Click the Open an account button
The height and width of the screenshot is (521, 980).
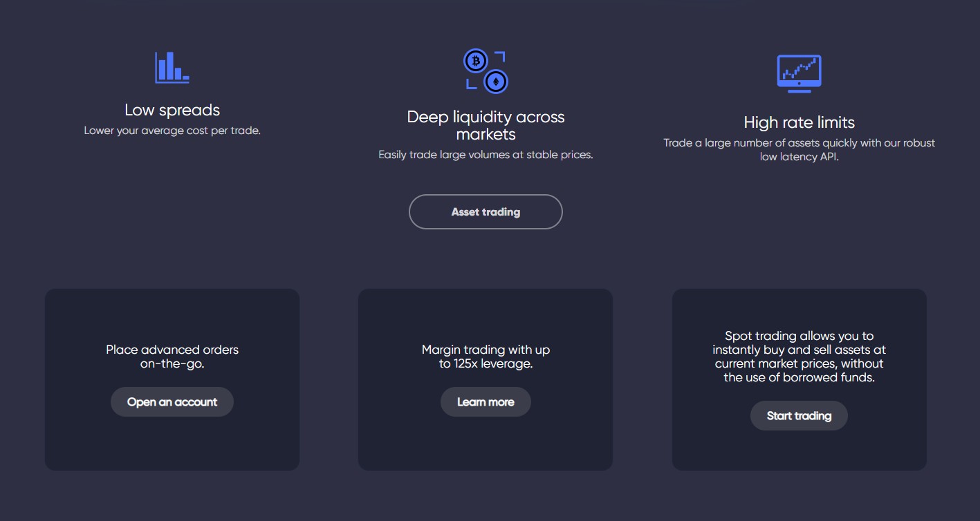pyautogui.click(x=172, y=402)
